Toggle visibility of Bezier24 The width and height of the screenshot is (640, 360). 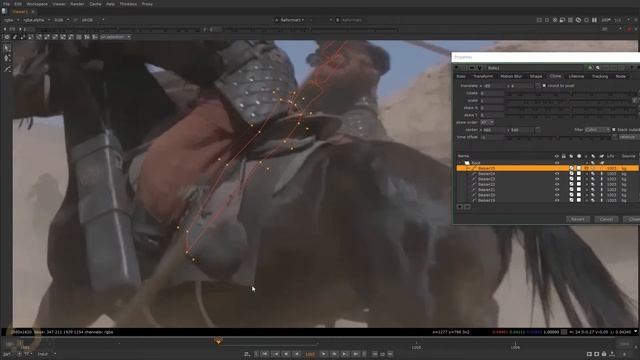point(557,174)
